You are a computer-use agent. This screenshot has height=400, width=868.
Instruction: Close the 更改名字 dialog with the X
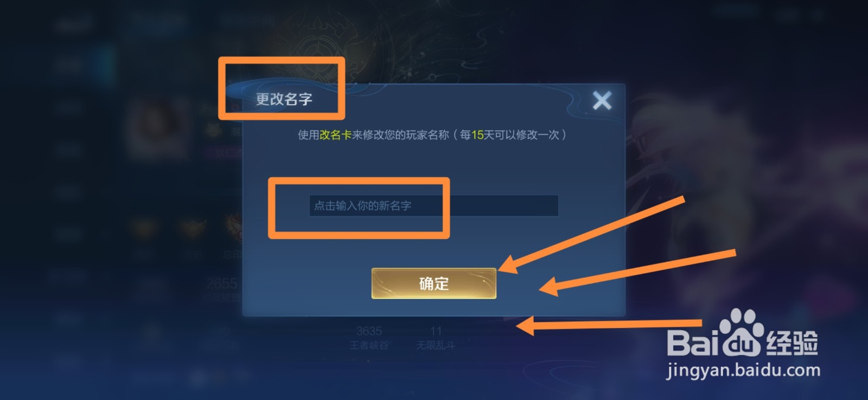pos(602,100)
